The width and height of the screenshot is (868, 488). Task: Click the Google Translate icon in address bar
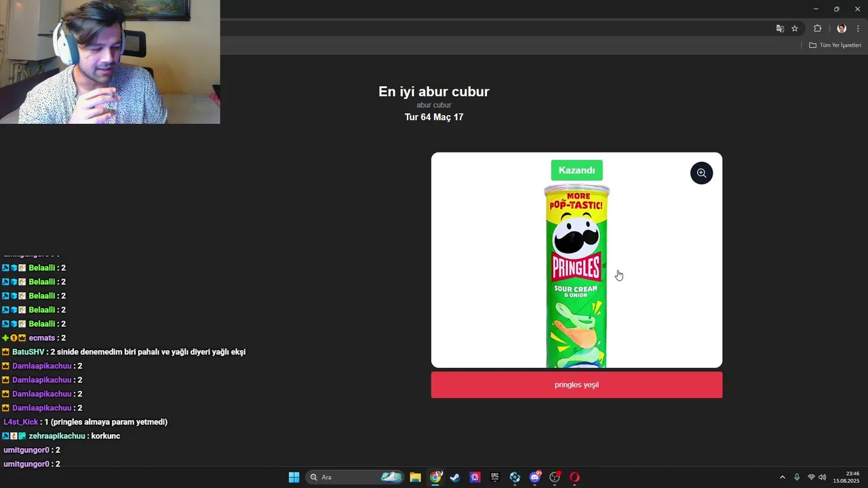click(x=780, y=28)
